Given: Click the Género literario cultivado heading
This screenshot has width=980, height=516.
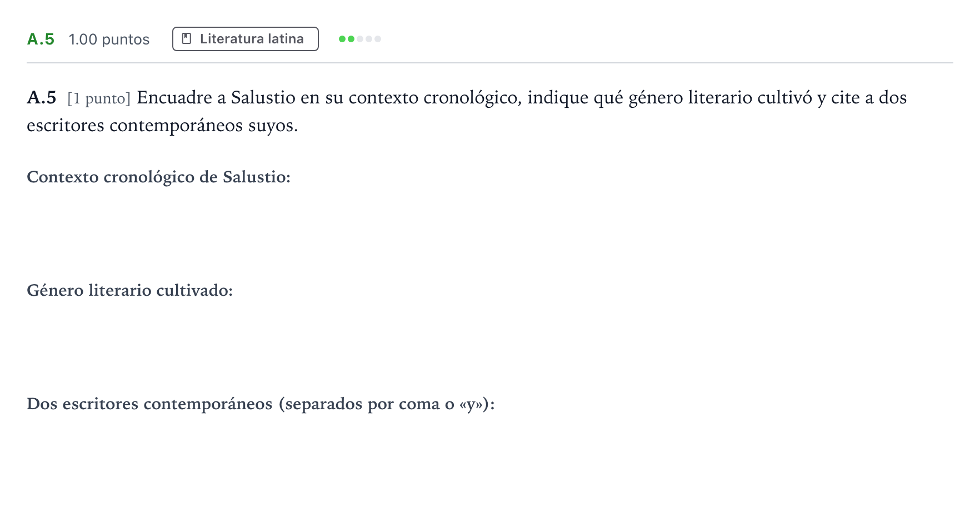Looking at the screenshot, I should tap(130, 290).
